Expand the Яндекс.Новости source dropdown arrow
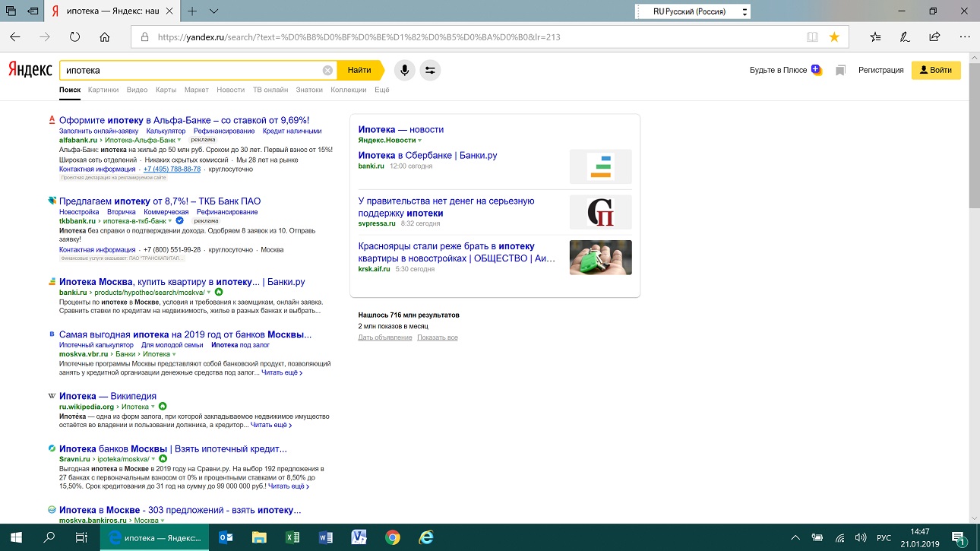Screen dimensions: 980x551 tap(420, 141)
